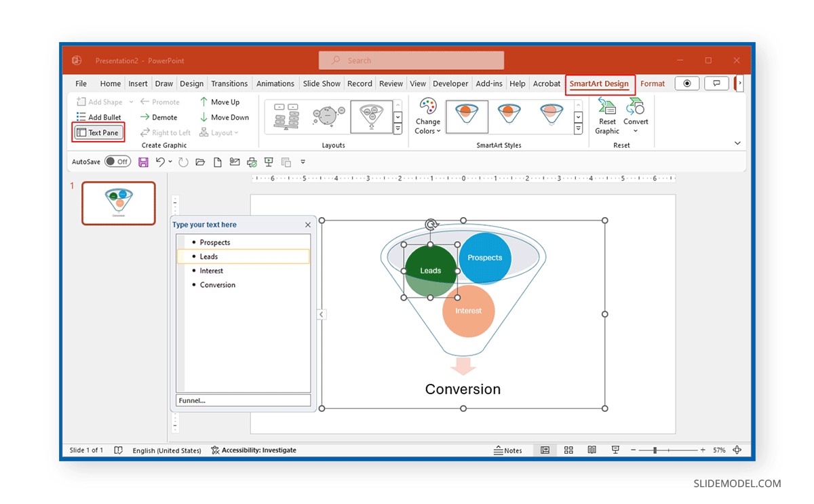Select the Interest bullet in text pane
The height and width of the screenshot is (504, 814).
pyautogui.click(x=243, y=271)
